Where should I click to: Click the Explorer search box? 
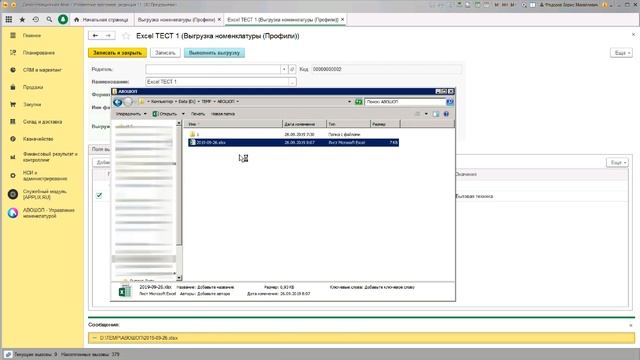[405, 102]
